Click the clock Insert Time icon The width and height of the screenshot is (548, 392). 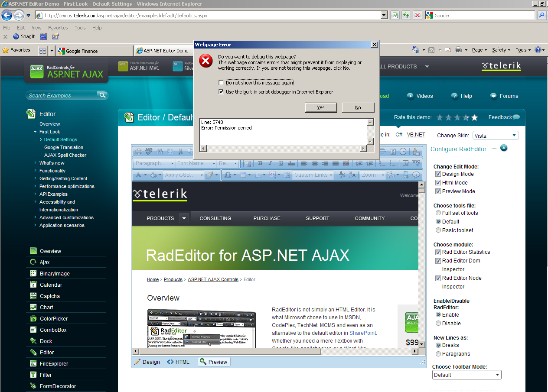click(x=403, y=152)
